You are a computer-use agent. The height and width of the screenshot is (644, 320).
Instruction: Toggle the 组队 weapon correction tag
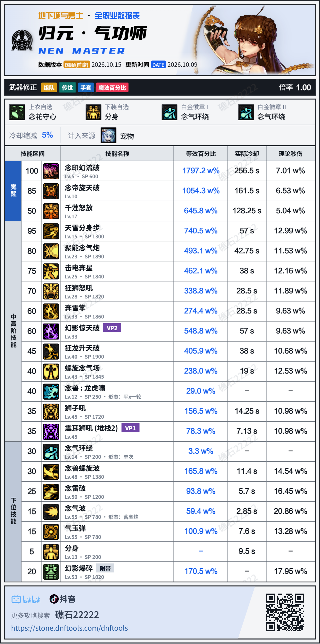(x=49, y=87)
